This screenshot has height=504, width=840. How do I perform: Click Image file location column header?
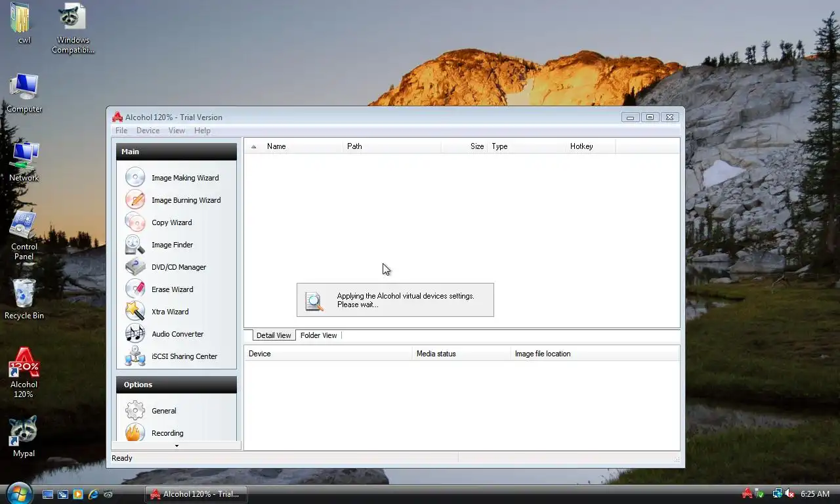[x=595, y=354]
